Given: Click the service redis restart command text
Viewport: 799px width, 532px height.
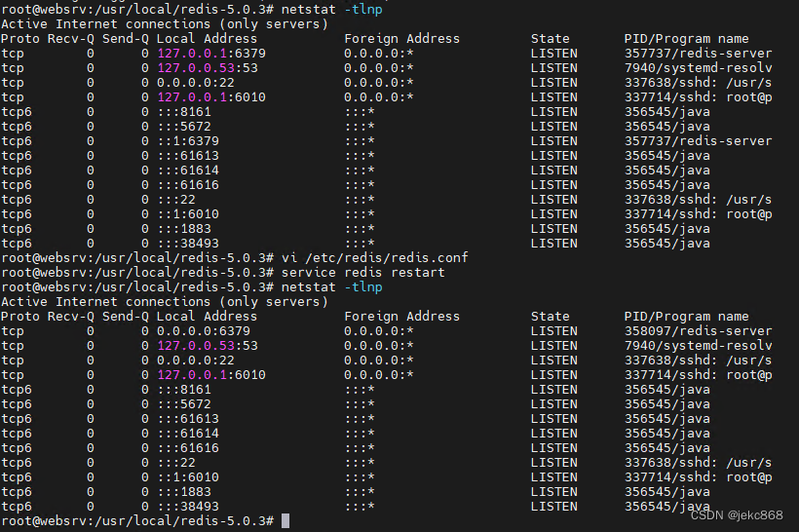Looking at the screenshot, I should [362, 273].
